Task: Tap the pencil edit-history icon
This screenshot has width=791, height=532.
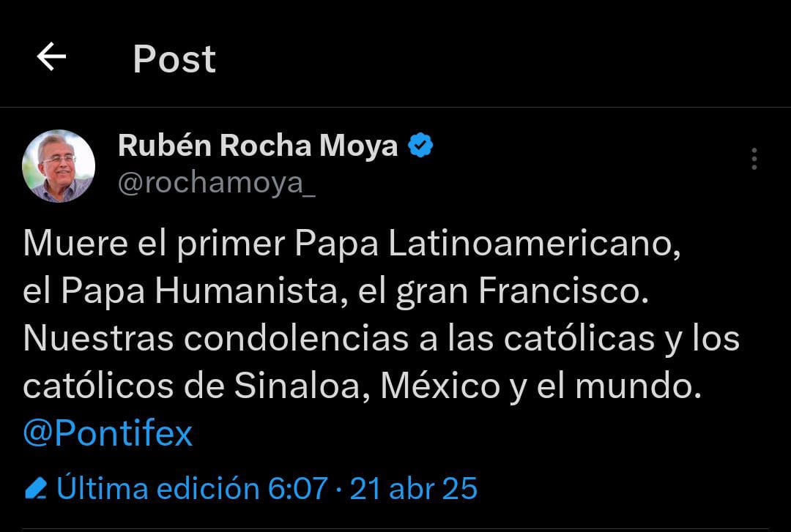Action: [x=36, y=488]
